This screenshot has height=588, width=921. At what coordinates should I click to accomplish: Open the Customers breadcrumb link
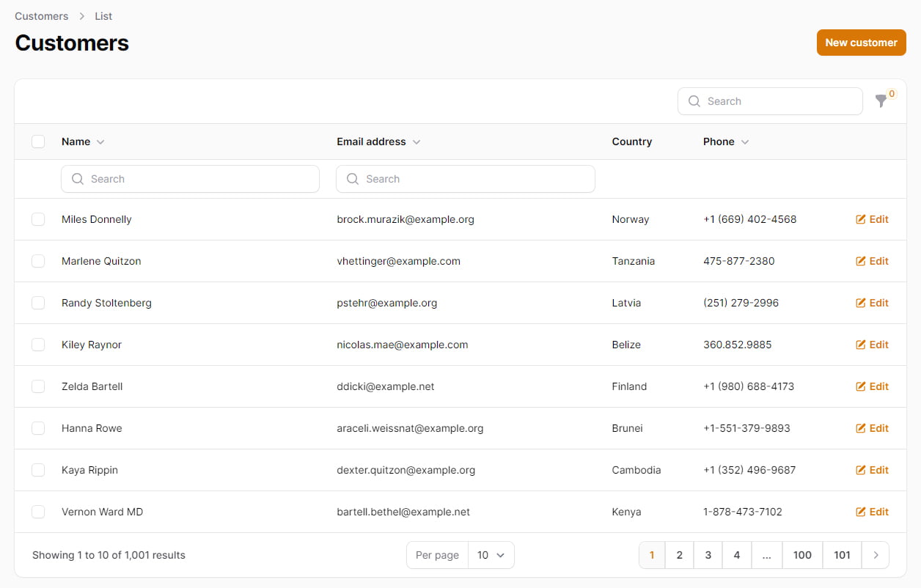pyautogui.click(x=42, y=16)
